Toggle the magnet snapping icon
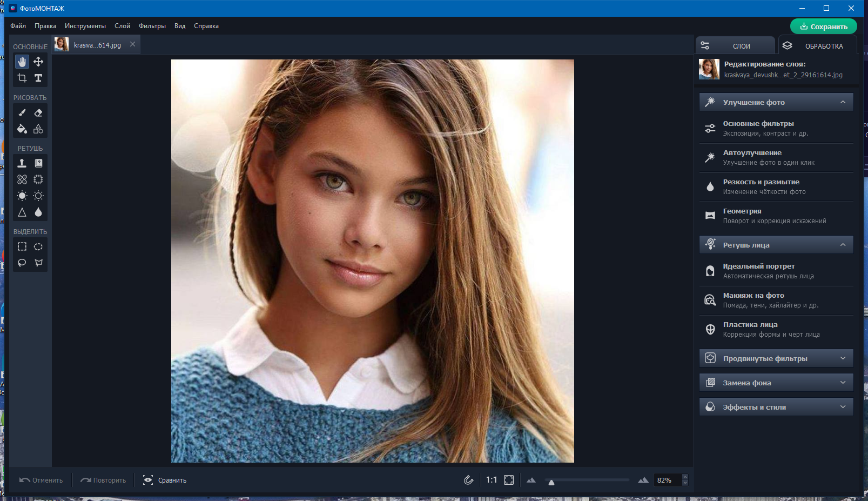This screenshot has width=868, height=501. point(469,480)
